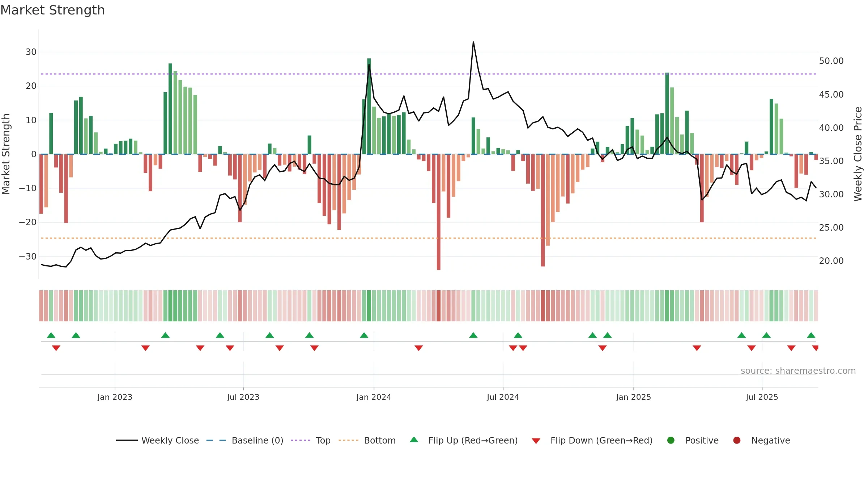
Task: Toggle the Top legend entry
Action: click(x=311, y=440)
